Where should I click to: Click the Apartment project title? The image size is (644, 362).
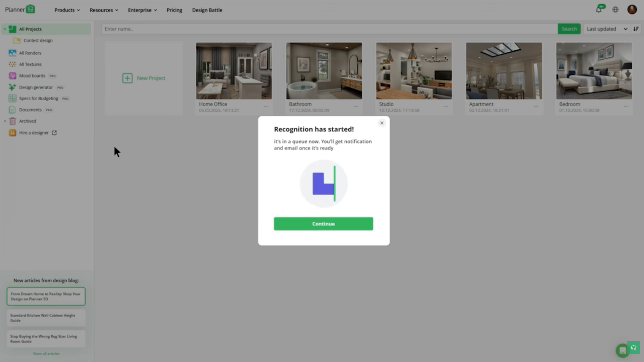481,104
